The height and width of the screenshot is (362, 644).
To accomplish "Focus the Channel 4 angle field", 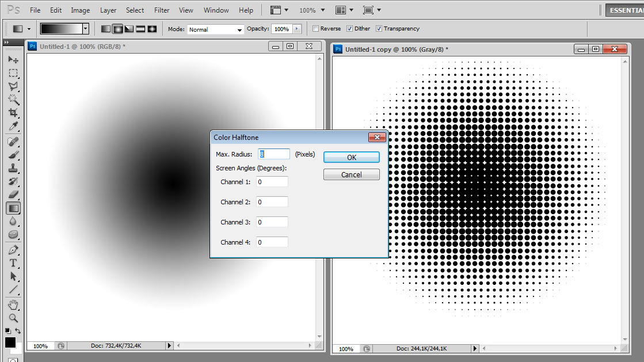I will [x=272, y=242].
